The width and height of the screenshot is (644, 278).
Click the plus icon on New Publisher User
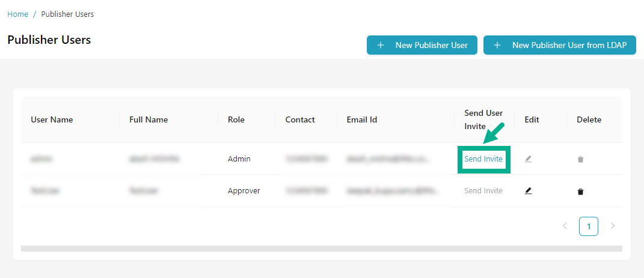coord(380,45)
